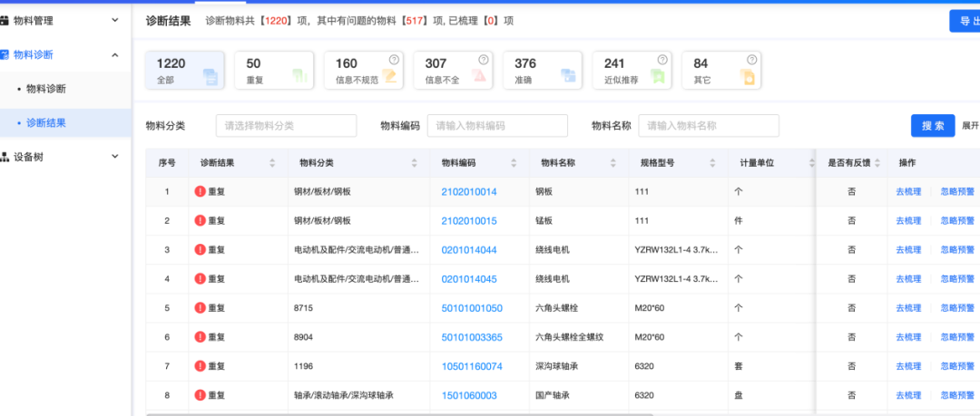Click 去梳理 for 深沟球轴承 row
This screenshot has width=980, height=416.
[x=908, y=366]
